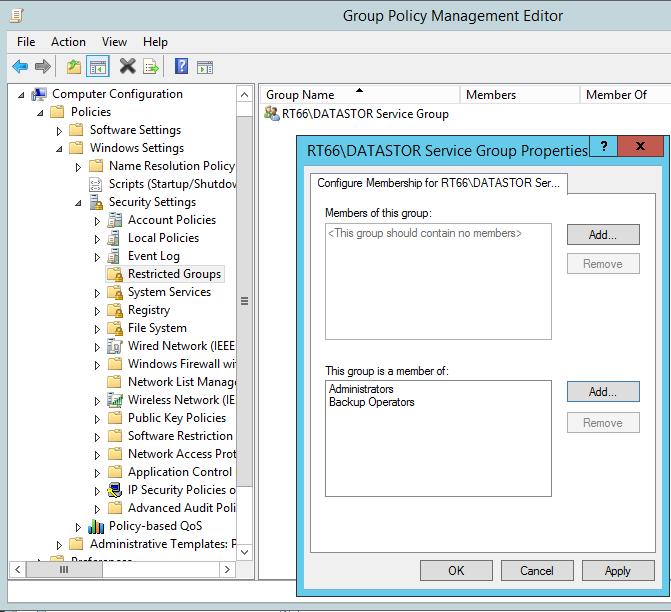Click the blue Help toolbar icon
This screenshot has height=612, width=671.
[x=181, y=66]
